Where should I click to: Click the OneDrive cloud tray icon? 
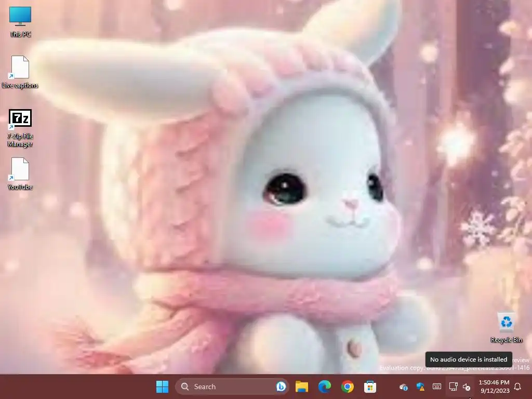403,387
